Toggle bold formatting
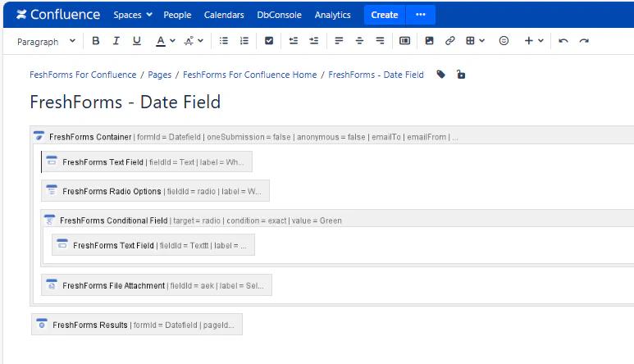The height and width of the screenshot is (364, 634). [96, 41]
